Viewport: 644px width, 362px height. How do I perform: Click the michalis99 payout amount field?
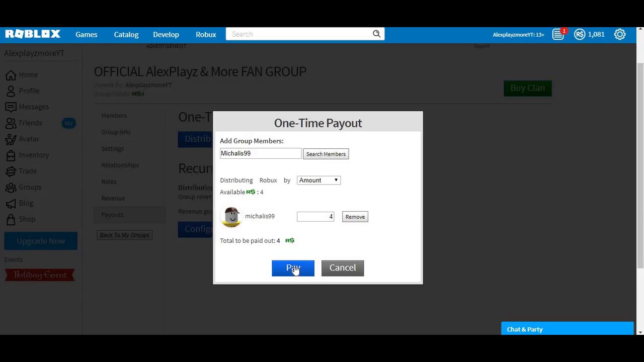tap(315, 217)
